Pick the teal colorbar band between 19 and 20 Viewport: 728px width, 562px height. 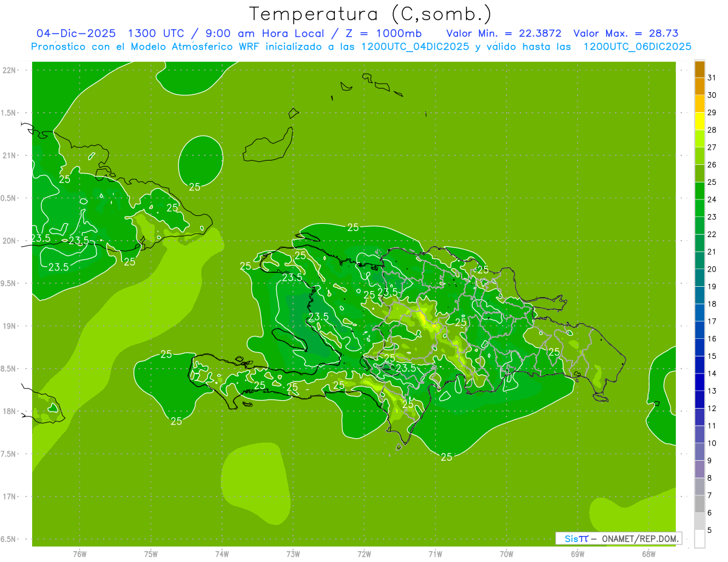point(699,278)
